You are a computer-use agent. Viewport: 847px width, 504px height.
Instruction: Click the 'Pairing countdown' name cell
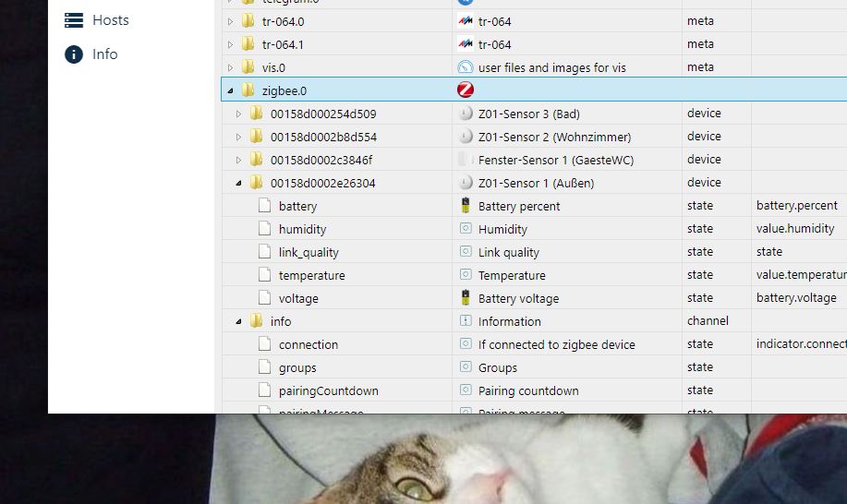[x=528, y=390]
